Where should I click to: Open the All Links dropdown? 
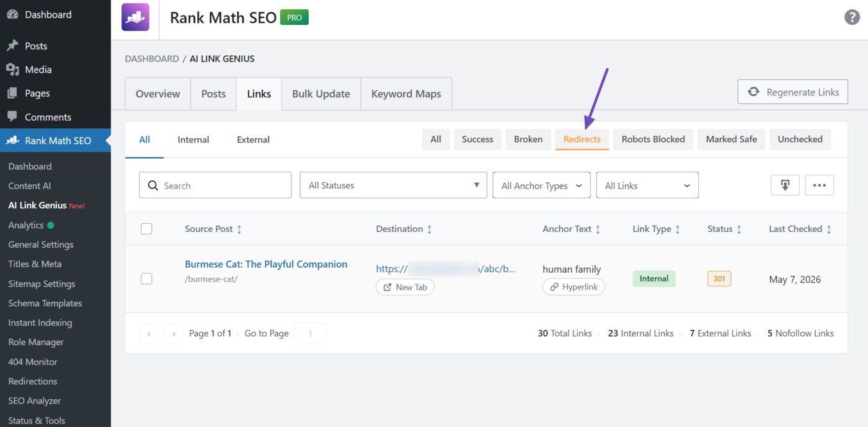tap(647, 185)
